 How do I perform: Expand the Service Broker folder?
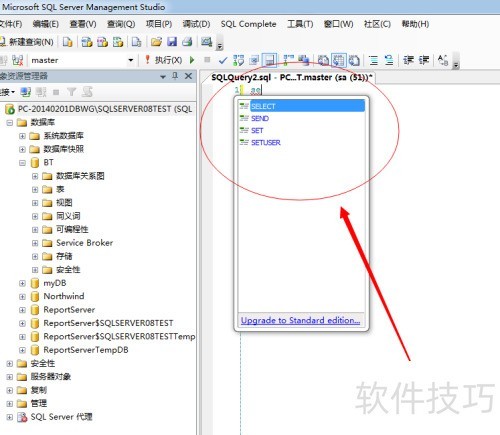coord(35,243)
